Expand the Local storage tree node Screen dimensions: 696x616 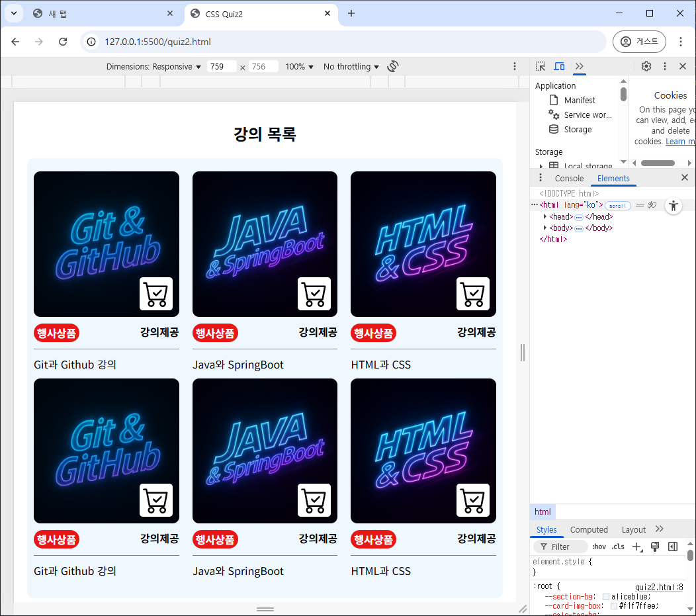pos(541,166)
